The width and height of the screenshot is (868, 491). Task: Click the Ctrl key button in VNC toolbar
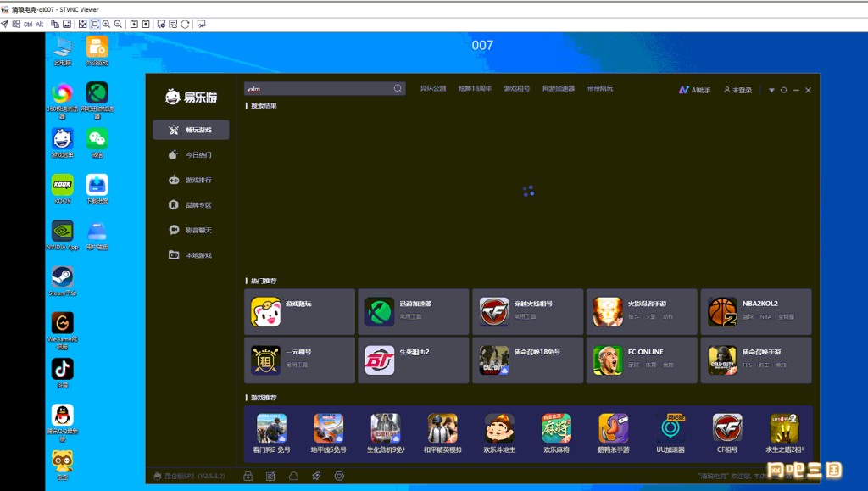coord(28,25)
